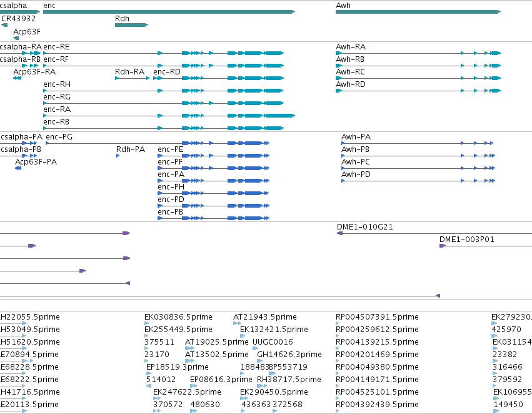The height and width of the screenshot is (414, 532).
Task: Select the Awh gene label at top
Action: pyautogui.click(x=343, y=6)
